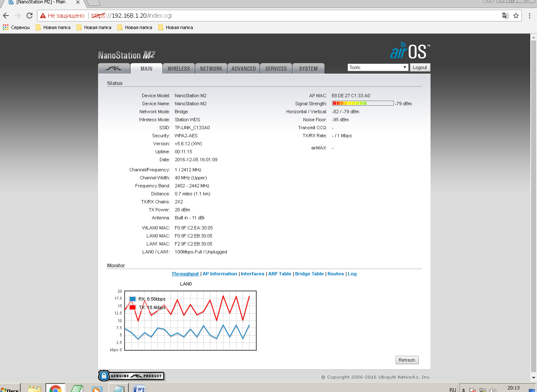Expand the Tools dropdown

pos(378,67)
